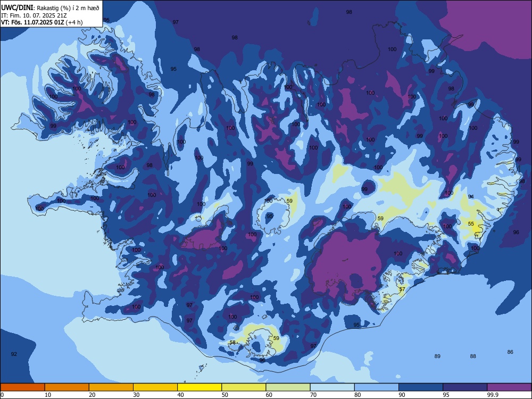Click the purple above-99.9 legend swatch
Image resolution: width=532 pixels, height=399 pixels.
(509, 387)
